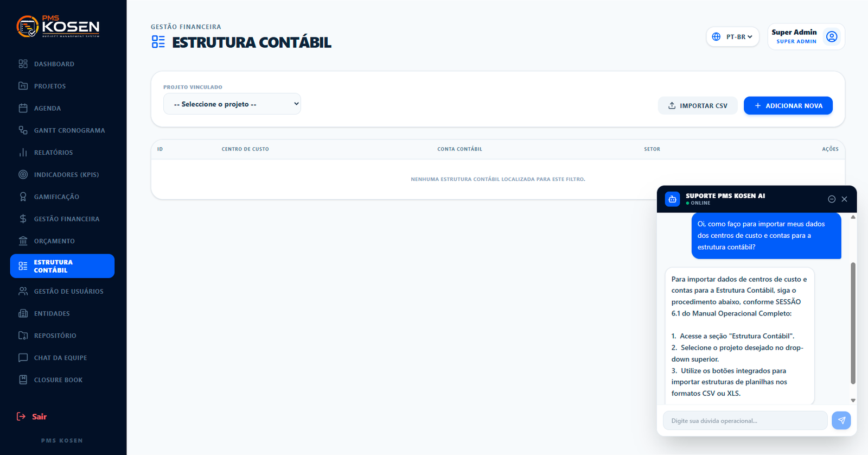This screenshot has height=455, width=868.
Task: Open Gestão Financeira section
Action: tap(62, 219)
